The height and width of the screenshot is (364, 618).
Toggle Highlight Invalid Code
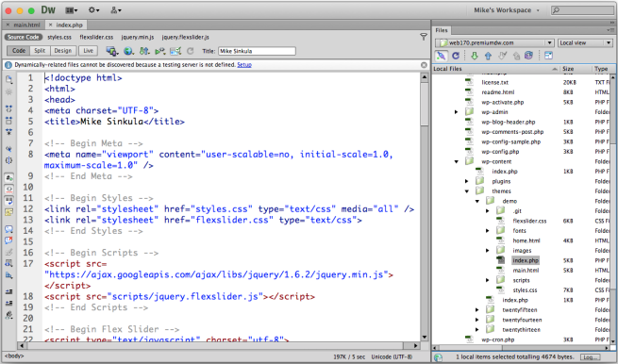point(8,190)
